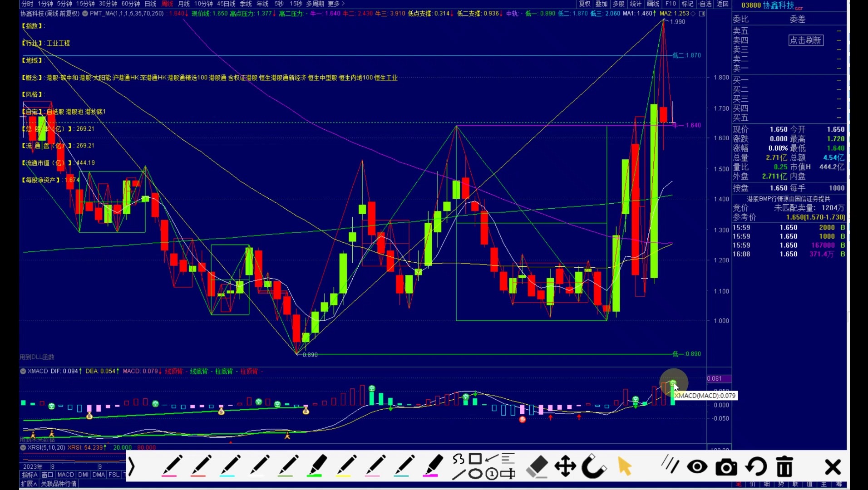Select the move arrows tool
The width and height of the screenshot is (868, 490).
pos(565,467)
